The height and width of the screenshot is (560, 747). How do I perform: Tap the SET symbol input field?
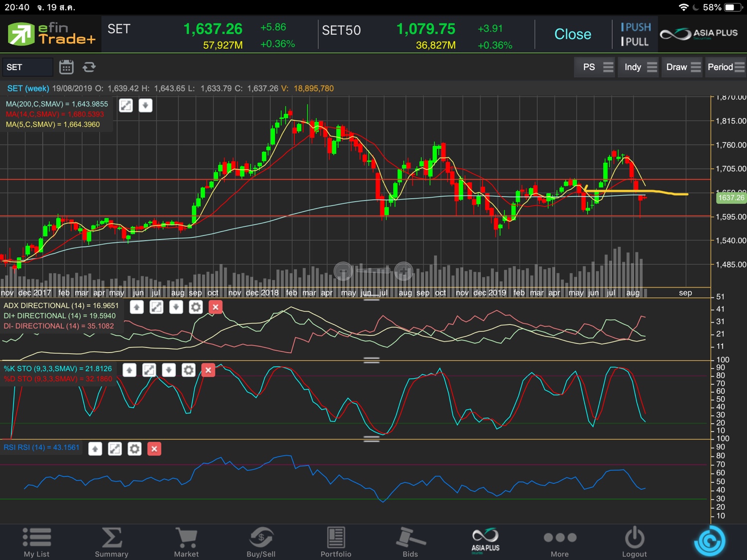pyautogui.click(x=27, y=67)
